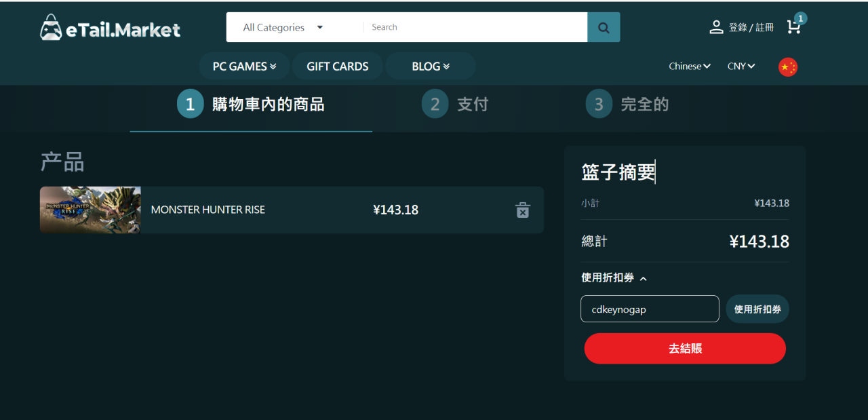The image size is (868, 420).
Task: Open the All Categories dropdown
Action: [283, 27]
